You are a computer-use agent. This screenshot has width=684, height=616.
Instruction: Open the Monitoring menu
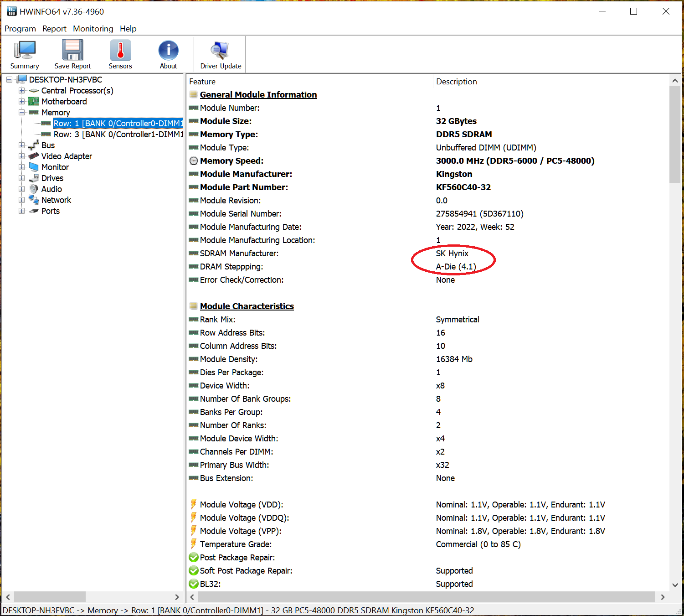(x=93, y=29)
